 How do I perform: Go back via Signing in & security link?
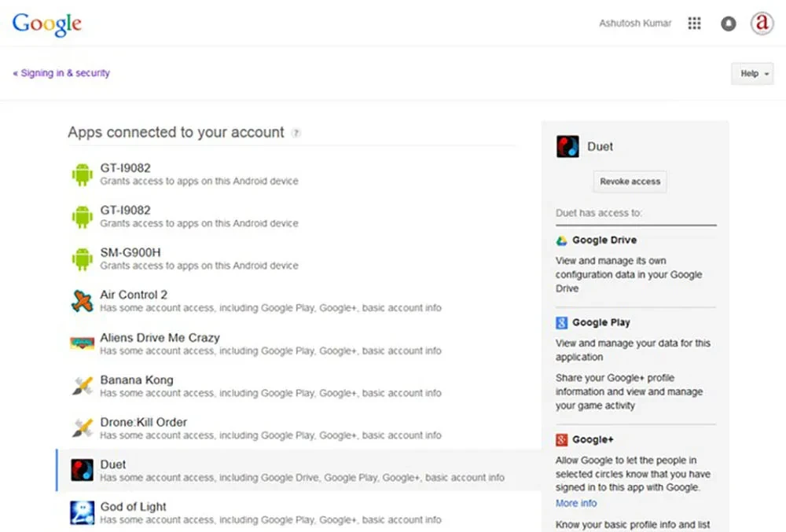[x=61, y=72]
